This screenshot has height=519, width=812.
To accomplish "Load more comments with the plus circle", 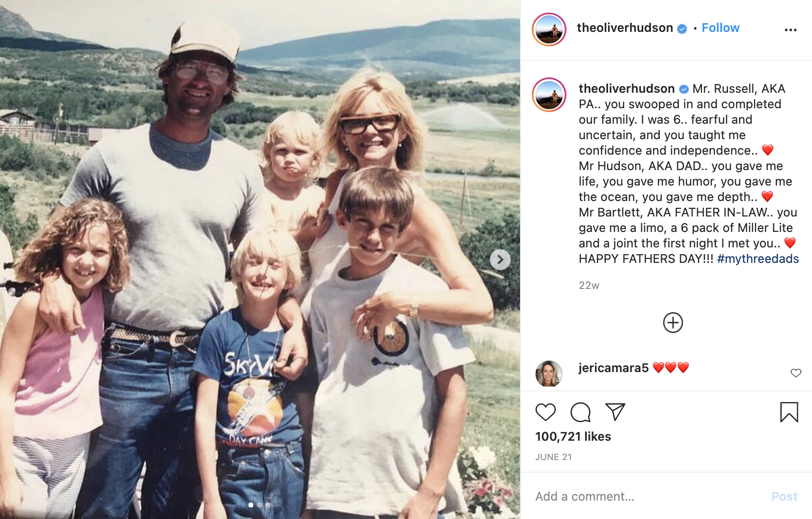I will click(x=673, y=323).
